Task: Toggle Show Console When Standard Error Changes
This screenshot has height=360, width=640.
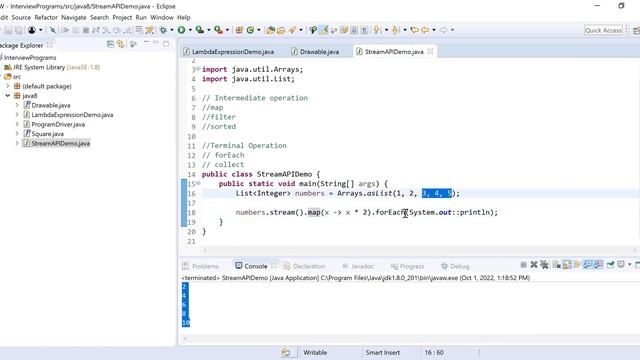Action: tap(598, 265)
